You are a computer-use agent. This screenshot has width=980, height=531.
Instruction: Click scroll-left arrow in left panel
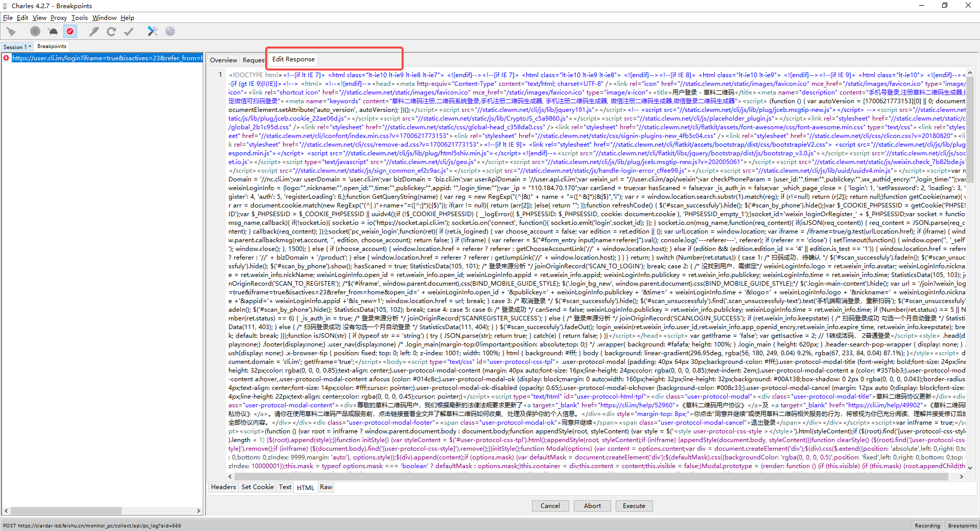pyautogui.click(x=6, y=511)
